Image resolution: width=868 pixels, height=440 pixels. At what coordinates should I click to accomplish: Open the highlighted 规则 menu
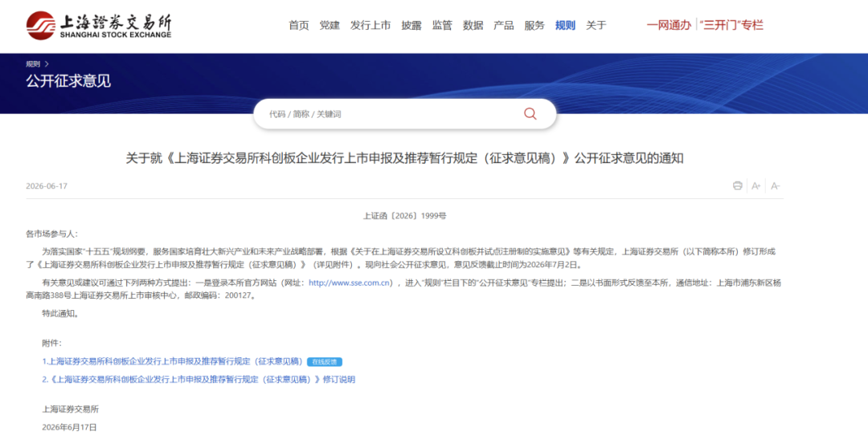(565, 26)
